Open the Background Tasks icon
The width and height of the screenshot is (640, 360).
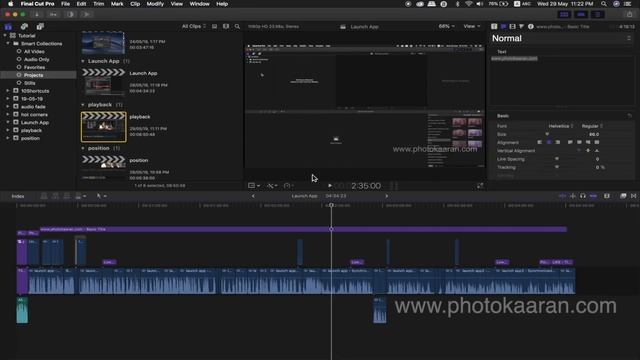click(x=70, y=14)
